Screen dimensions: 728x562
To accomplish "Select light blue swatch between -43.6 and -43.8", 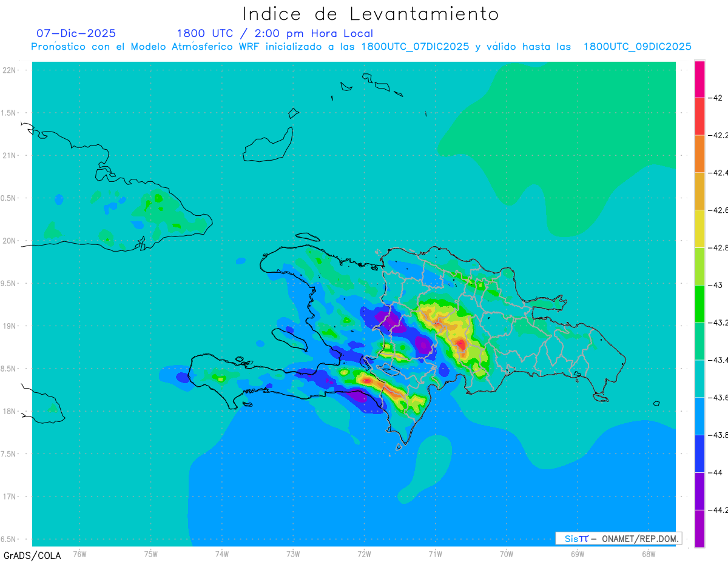I will (699, 416).
